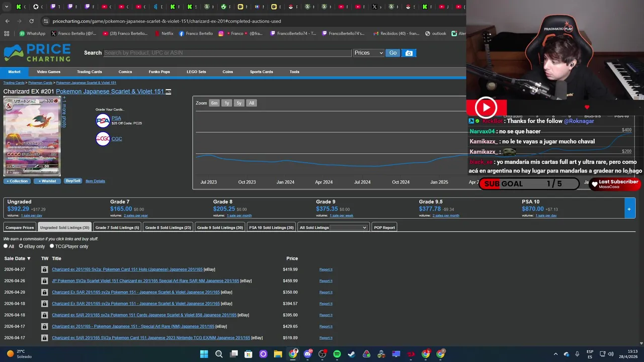Click the camera image search icon

[409, 53]
